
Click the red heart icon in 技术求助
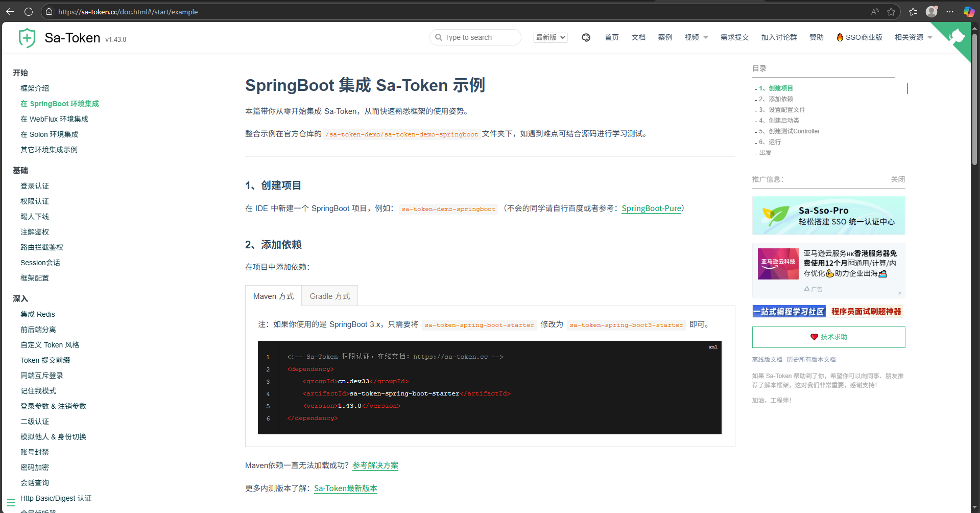coord(814,337)
